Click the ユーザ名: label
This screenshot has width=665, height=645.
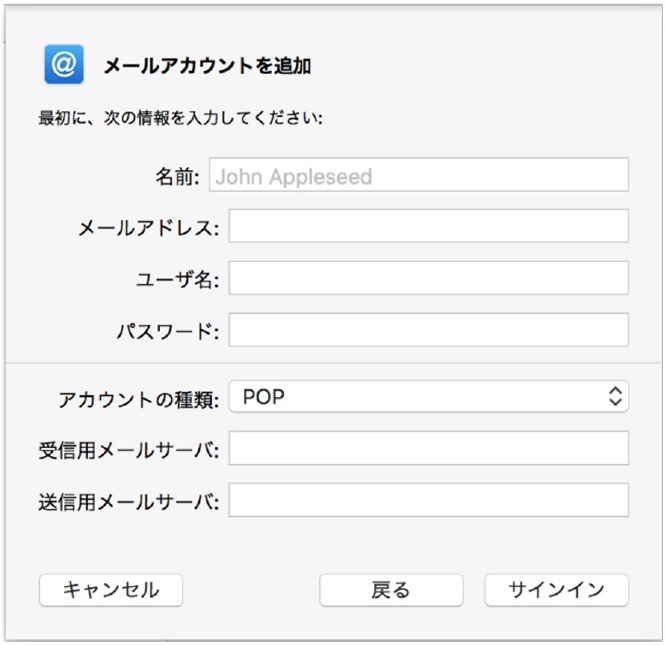click(178, 280)
